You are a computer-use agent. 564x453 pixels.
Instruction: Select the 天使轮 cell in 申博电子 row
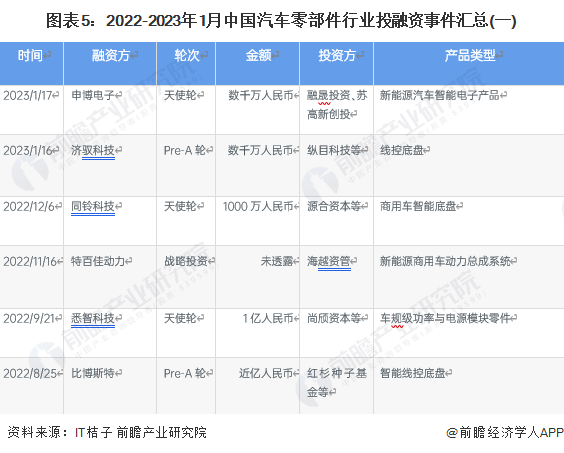186,110
